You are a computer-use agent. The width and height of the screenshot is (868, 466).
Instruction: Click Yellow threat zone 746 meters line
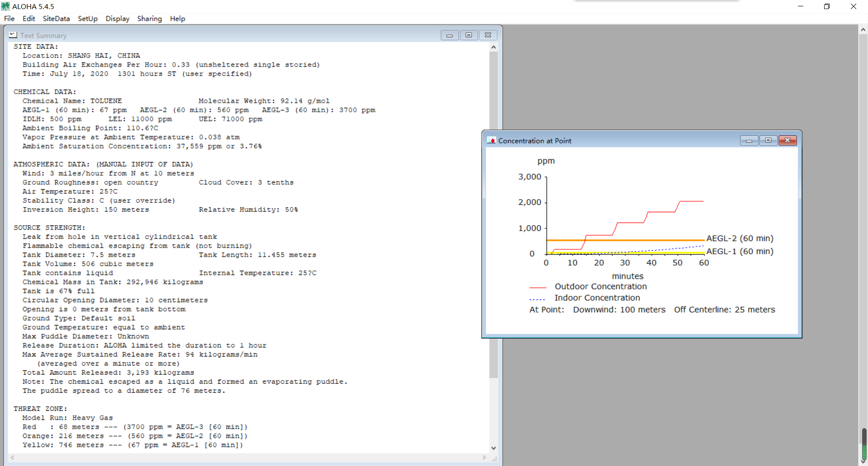133,445
